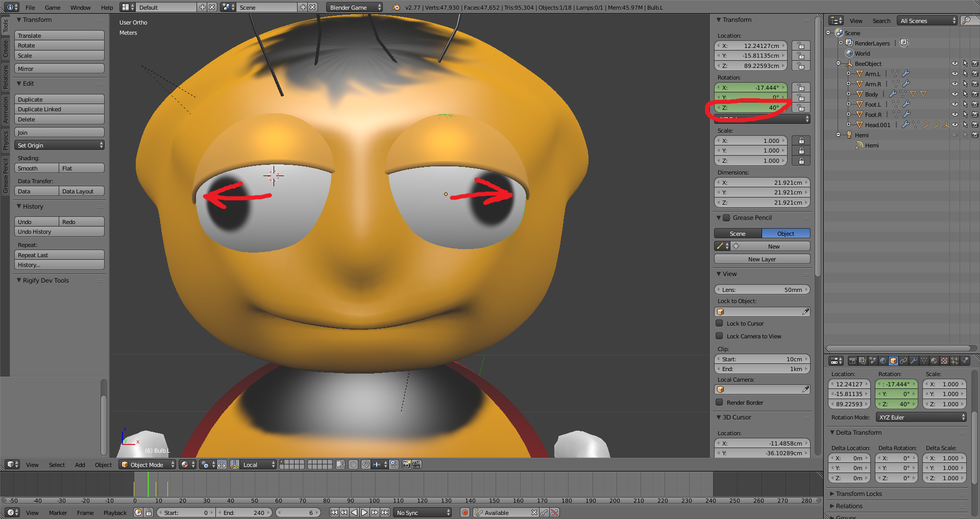Screen dimensions: 980x519
Task: Open the Constraints properties tab (chain icon)
Action: click(x=903, y=361)
